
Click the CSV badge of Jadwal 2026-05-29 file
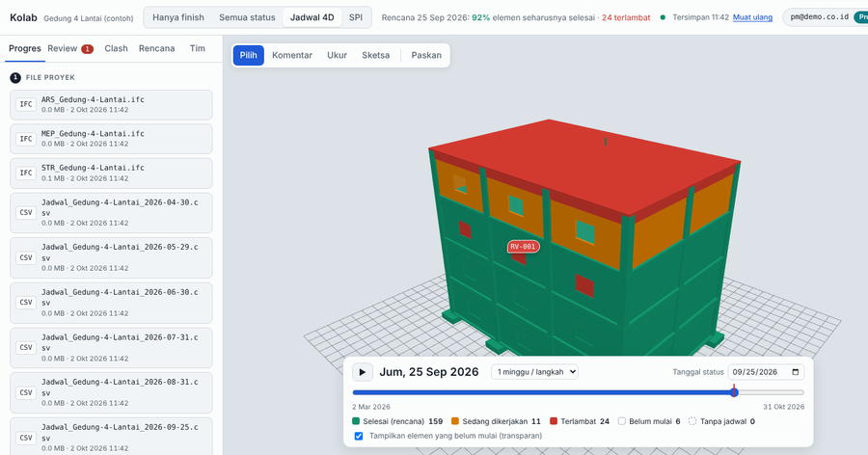[26, 257]
